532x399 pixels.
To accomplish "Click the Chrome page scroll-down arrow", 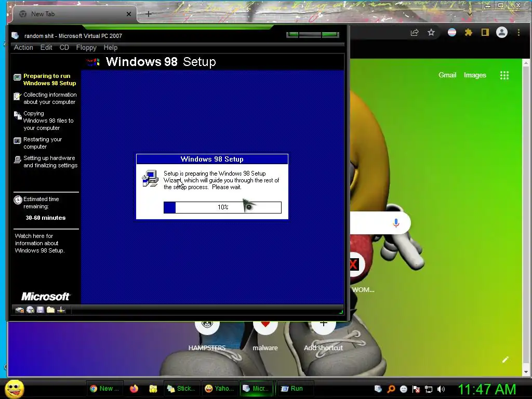I will point(526,372).
